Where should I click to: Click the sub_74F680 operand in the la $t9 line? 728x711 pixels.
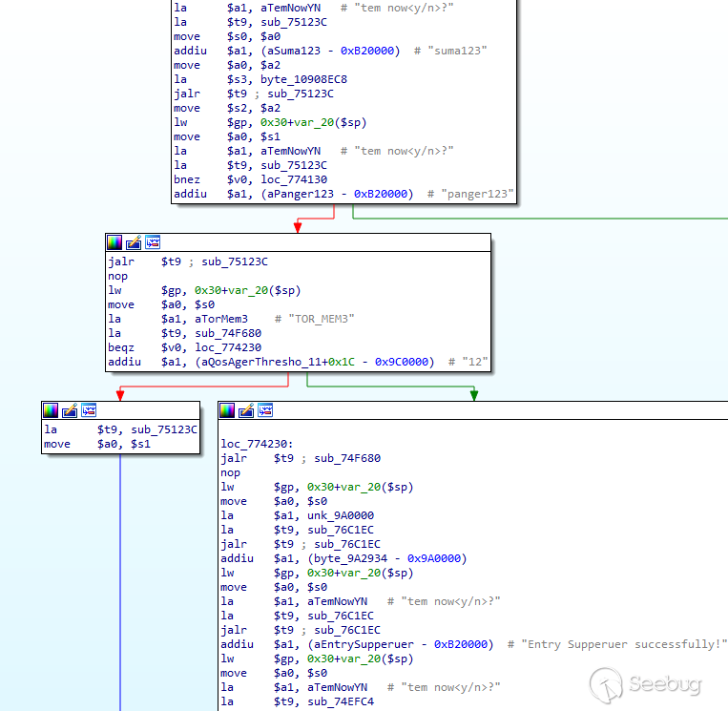pyautogui.click(x=228, y=333)
